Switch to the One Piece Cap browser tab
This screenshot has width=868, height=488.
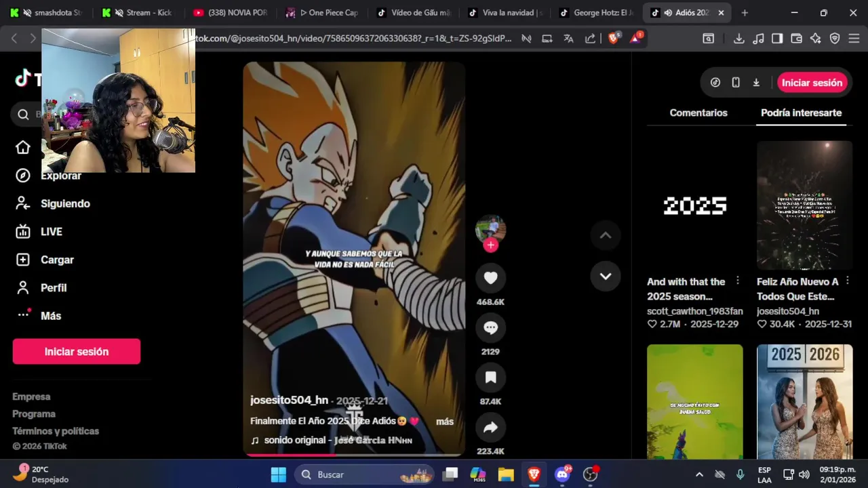coord(321,13)
